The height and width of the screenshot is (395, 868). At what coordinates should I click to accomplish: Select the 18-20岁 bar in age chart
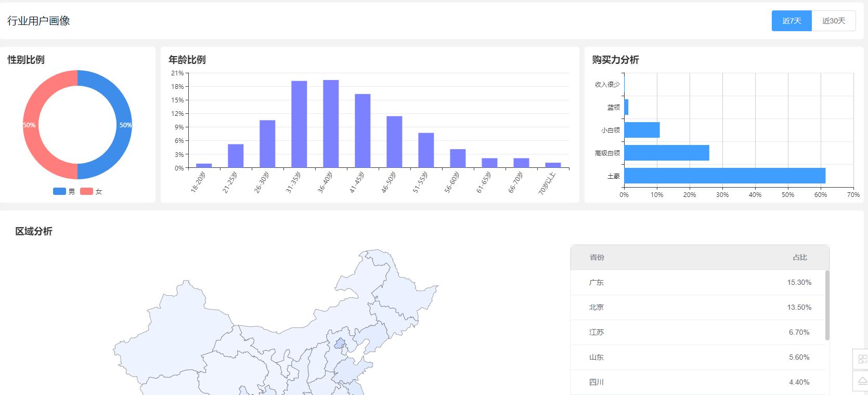point(204,166)
